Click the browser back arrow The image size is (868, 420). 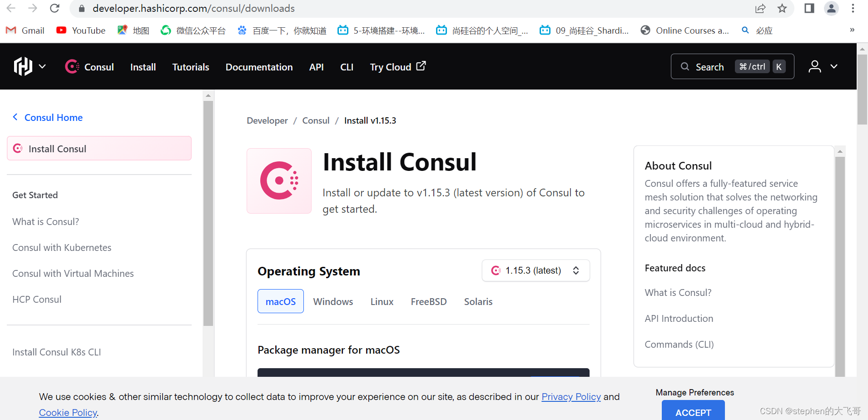click(x=11, y=8)
